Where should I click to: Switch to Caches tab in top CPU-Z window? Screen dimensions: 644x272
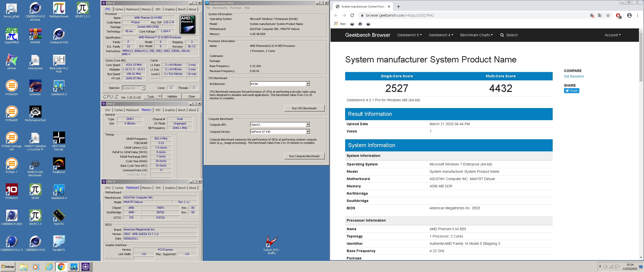[119, 9]
